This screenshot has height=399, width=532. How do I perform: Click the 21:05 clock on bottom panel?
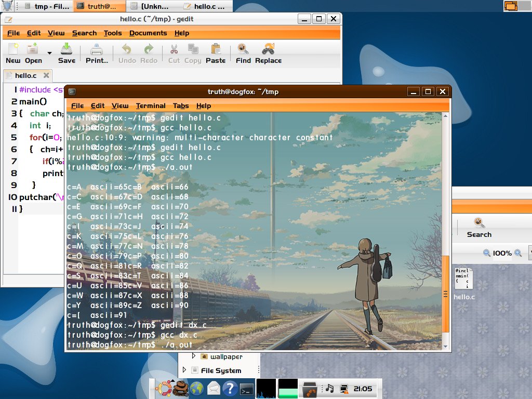(x=363, y=389)
